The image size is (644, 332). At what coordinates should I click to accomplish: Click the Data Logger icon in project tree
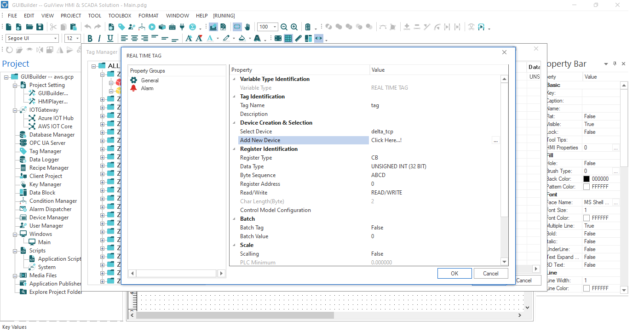23,160
